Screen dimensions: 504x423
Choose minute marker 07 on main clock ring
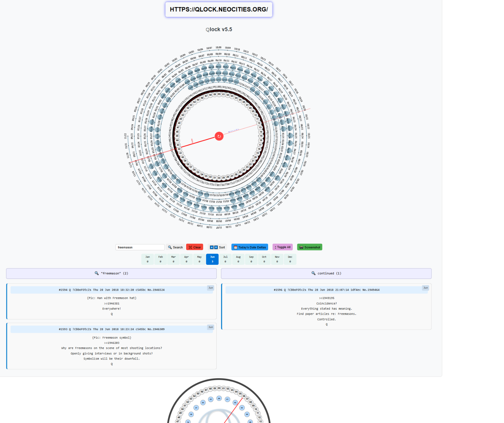247,105
